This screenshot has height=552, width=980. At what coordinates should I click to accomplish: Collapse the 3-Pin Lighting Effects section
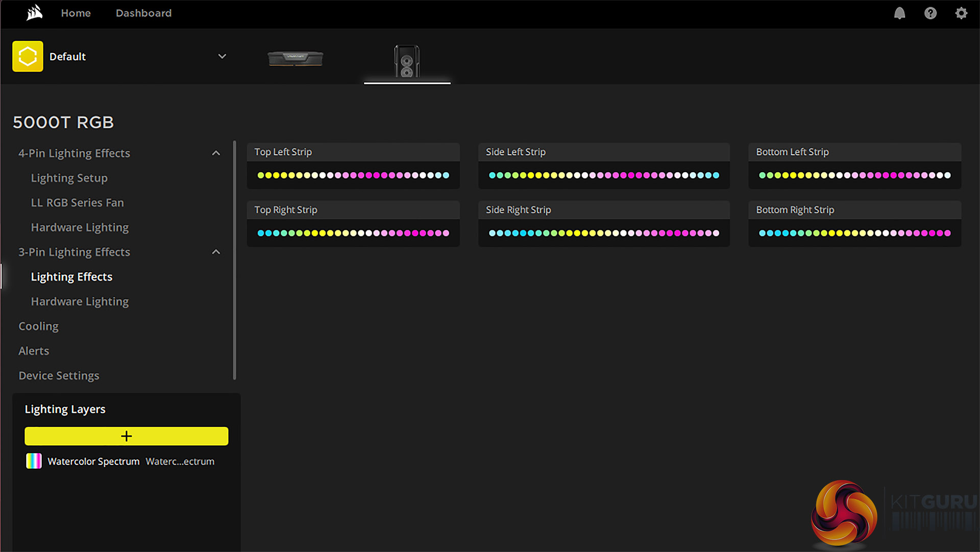[x=216, y=252]
